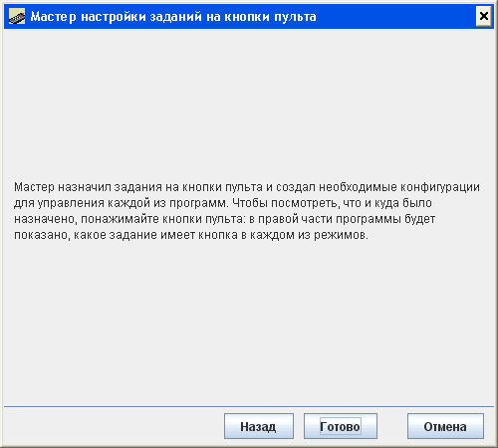498x448 pixels.
Task: Confirm the completed setup with the focused Готово button
Action: click(341, 426)
